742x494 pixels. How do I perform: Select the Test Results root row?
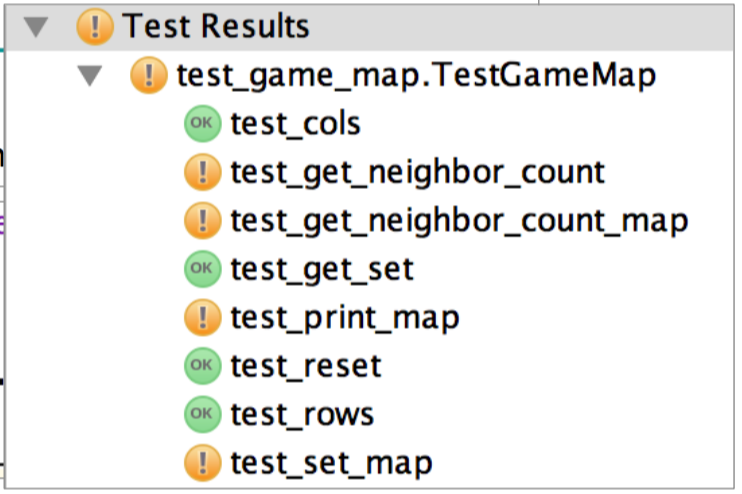coord(216,27)
